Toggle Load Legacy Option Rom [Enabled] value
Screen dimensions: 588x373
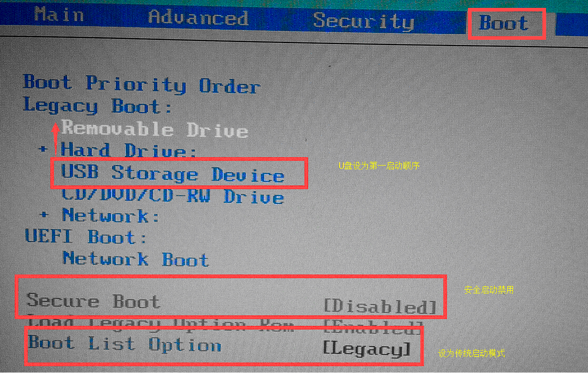374,327
